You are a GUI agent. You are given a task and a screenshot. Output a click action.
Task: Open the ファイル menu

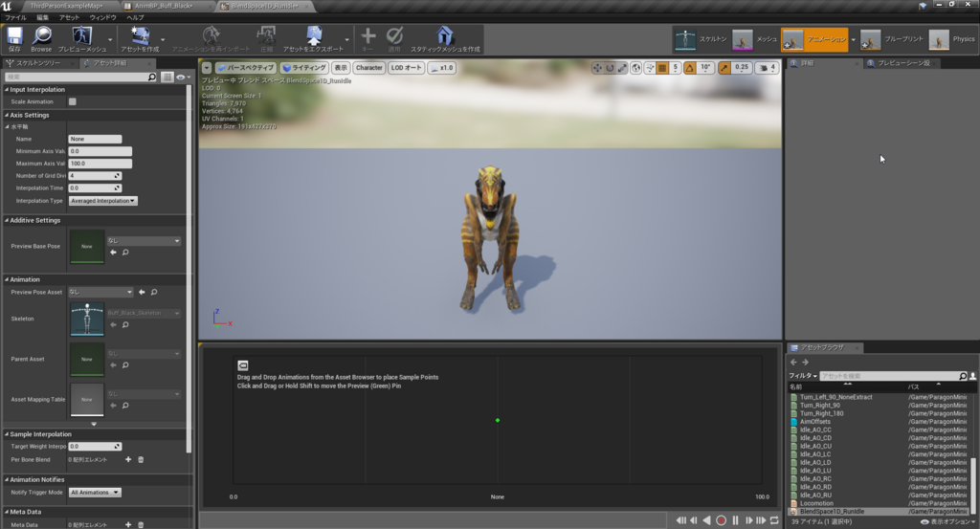pos(15,17)
